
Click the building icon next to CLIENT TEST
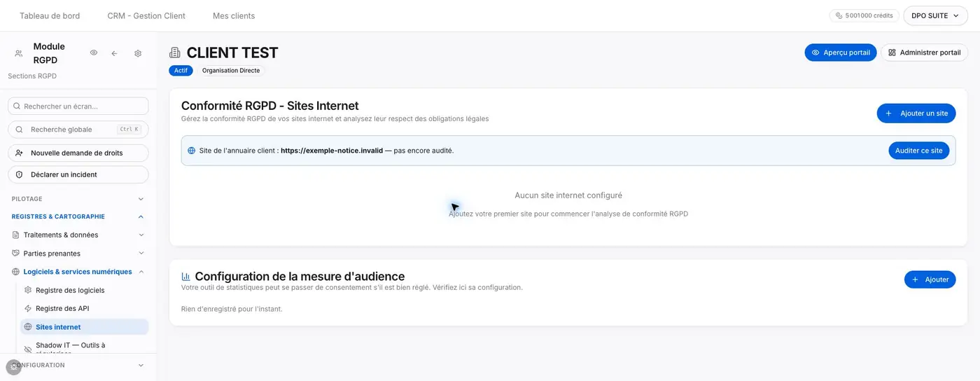point(175,53)
